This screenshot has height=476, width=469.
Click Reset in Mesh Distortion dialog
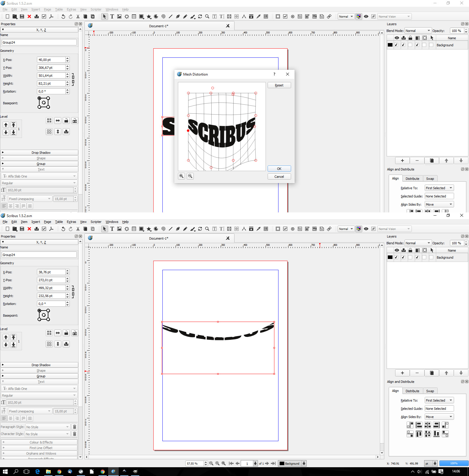(x=279, y=85)
